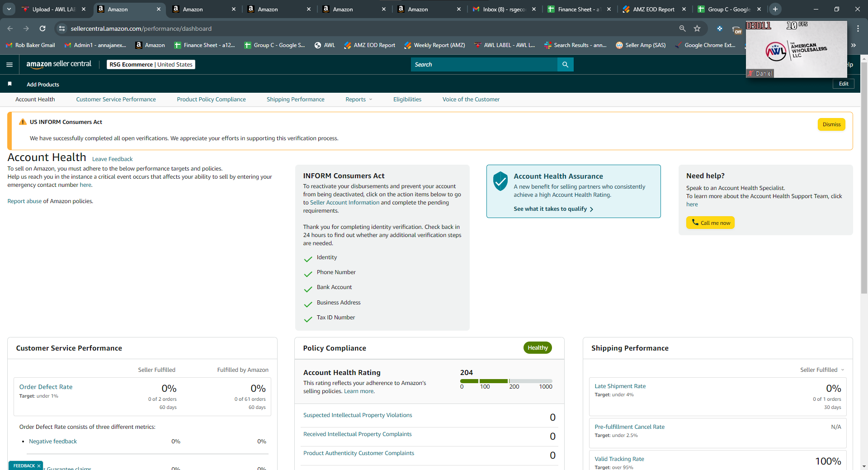Click the Call me now button
Screen dimensions: 868x470
[x=710, y=223]
